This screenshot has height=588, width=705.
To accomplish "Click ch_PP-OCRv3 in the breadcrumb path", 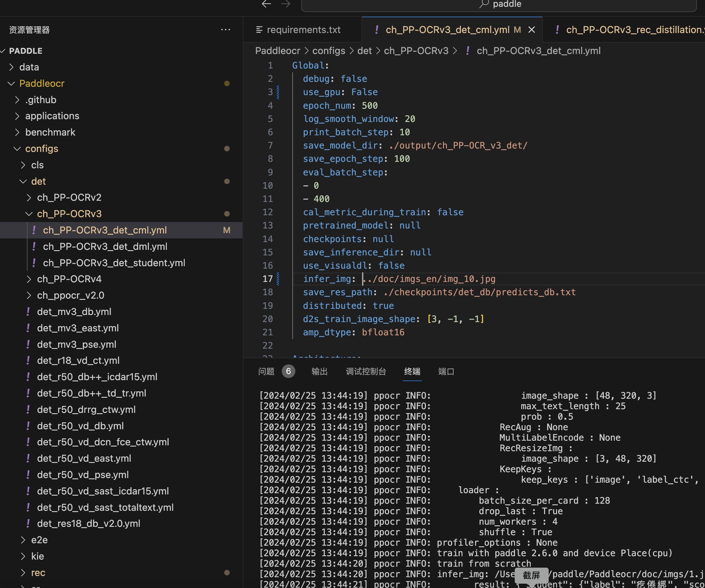I will pos(416,51).
